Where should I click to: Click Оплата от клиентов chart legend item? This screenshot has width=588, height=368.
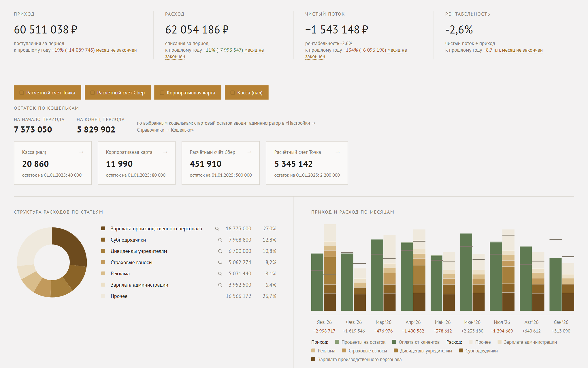click(x=416, y=342)
